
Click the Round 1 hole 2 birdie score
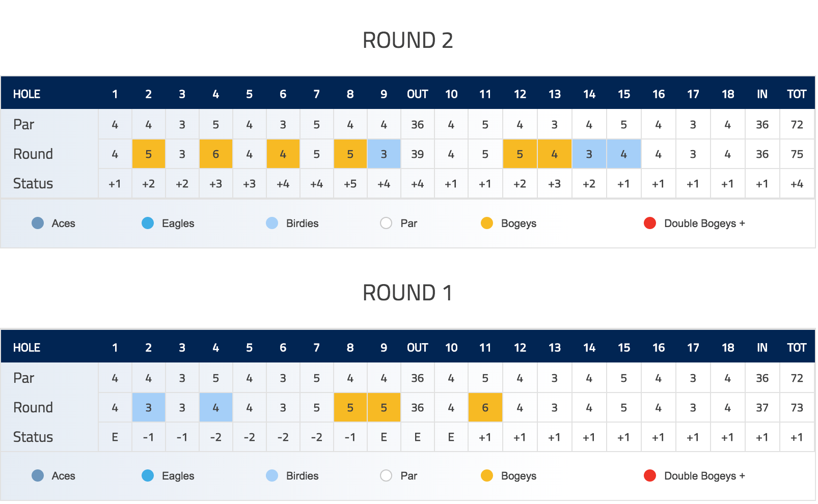(x=149, y=407)
